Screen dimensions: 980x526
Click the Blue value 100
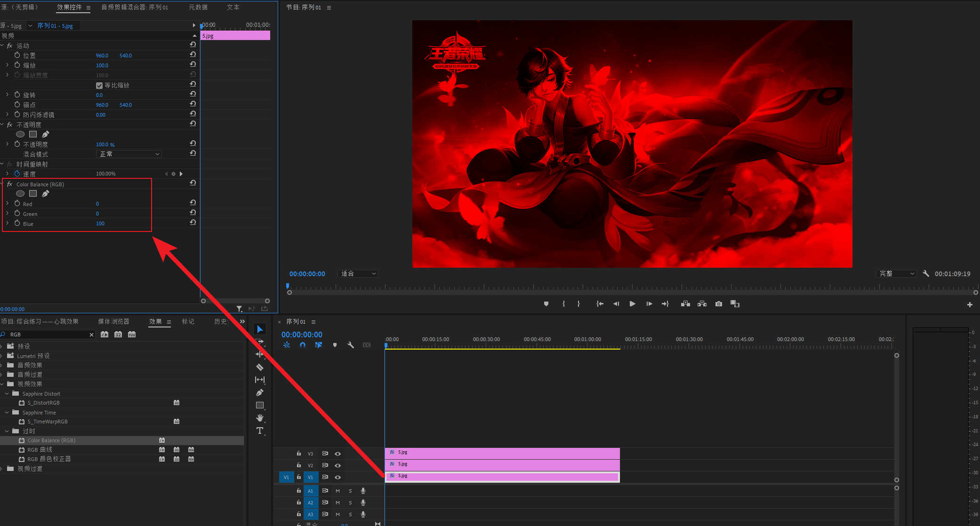(x=100, y=223)
